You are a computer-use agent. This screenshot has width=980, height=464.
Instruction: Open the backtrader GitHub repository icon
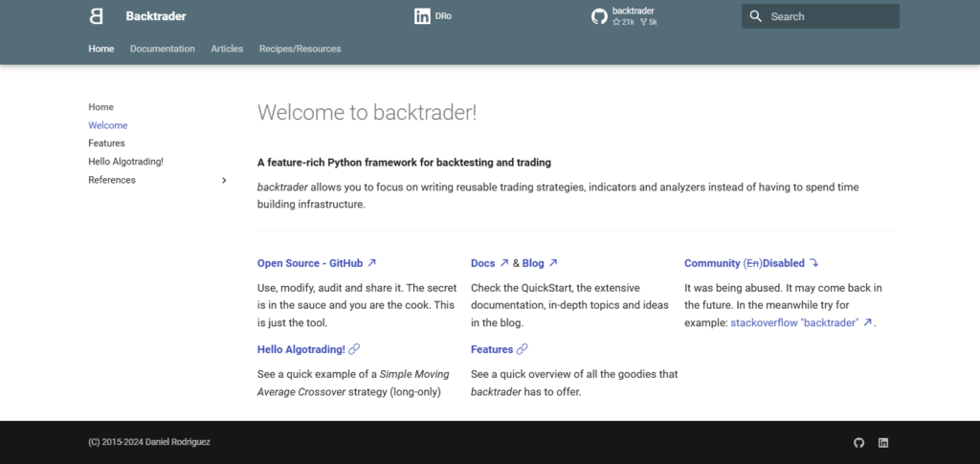599,16
